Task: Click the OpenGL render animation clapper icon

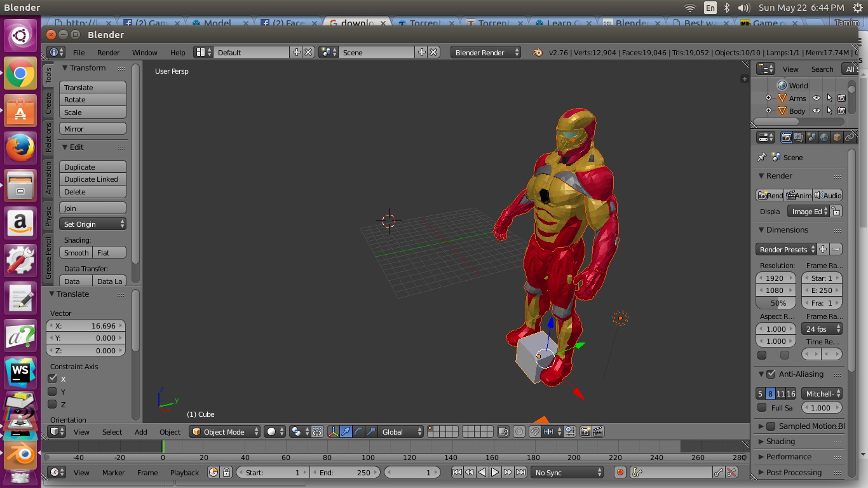Action: (x=598, y=431)
